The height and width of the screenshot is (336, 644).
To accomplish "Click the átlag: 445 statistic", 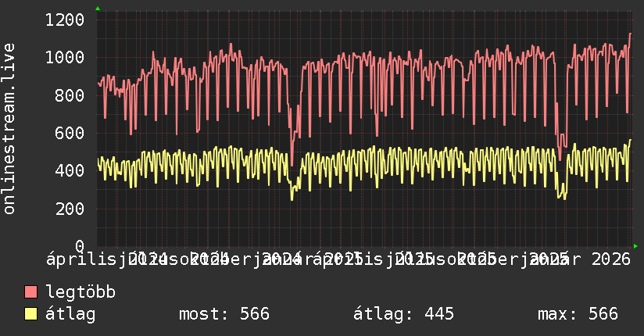I will [404, 314].
